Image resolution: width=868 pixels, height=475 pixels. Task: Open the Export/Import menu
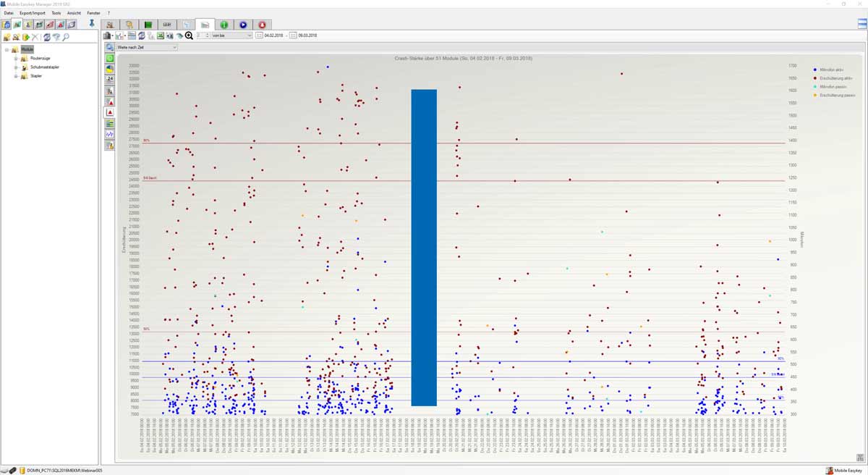click(x=33, y=13)
